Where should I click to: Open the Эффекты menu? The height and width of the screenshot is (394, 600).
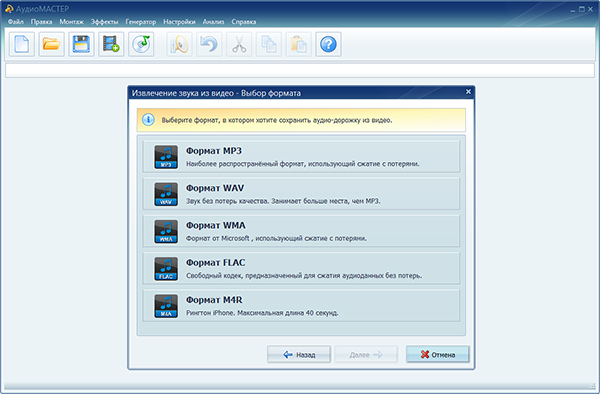104,22
